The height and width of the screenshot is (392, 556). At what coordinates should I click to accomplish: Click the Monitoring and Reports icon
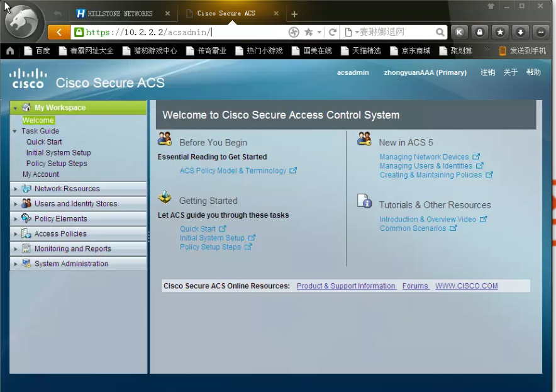[26, 249]
